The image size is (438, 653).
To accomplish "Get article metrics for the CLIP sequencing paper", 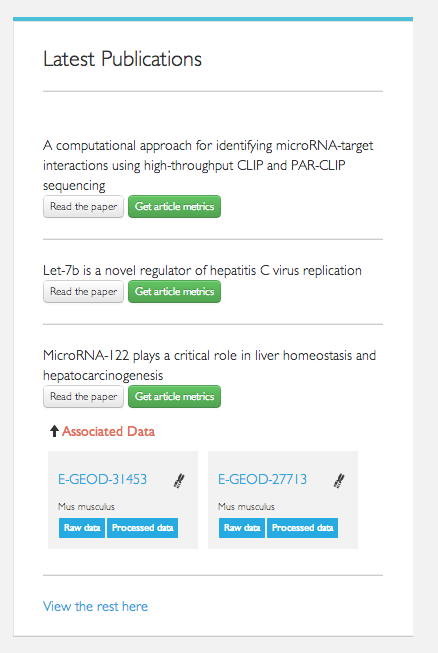I will point(174,207).
